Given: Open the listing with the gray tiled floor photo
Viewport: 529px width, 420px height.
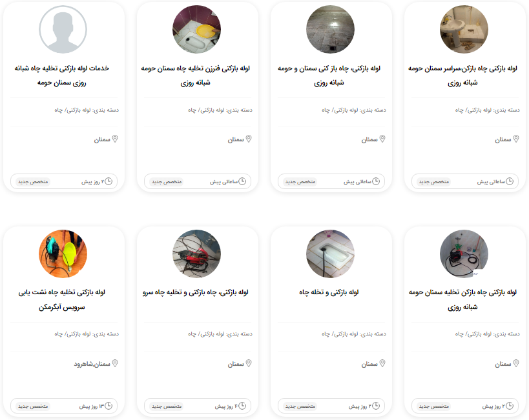Looking at the screenshot, I should click(330, 29).
